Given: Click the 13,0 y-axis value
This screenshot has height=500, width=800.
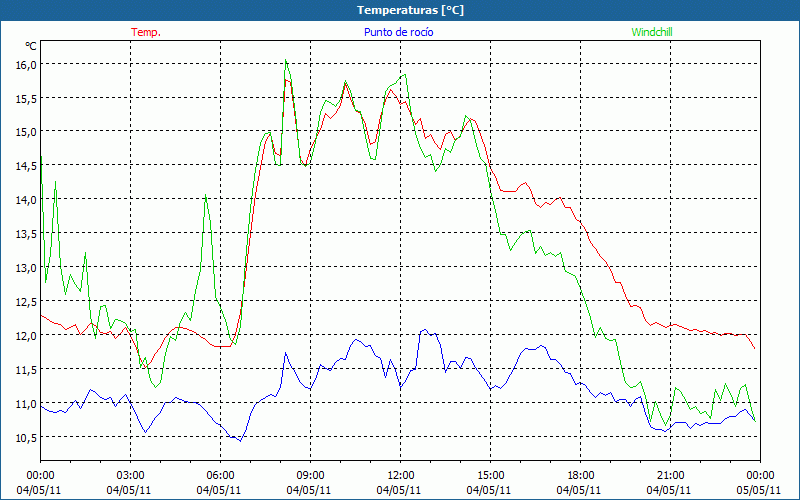Looking at the screenshot, I should click(27, 267).
